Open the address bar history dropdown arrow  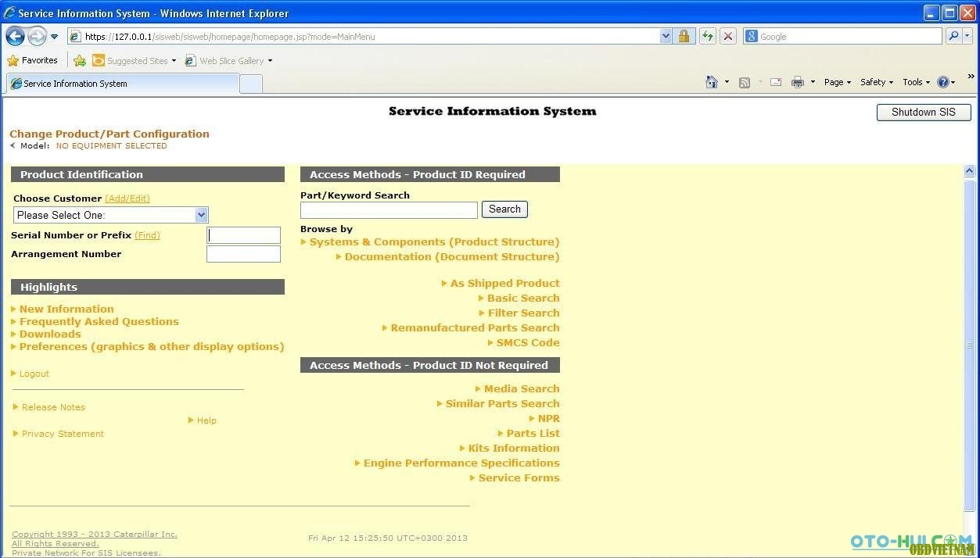pyautogui.click(x=666, y=37)
